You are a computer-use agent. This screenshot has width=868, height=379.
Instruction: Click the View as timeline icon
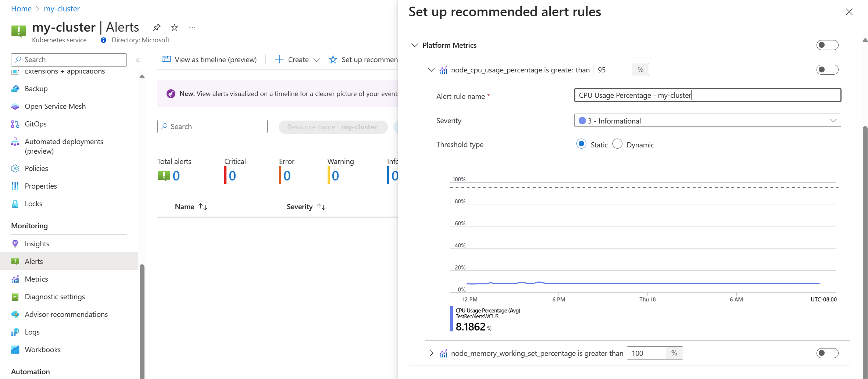point(166,60)
